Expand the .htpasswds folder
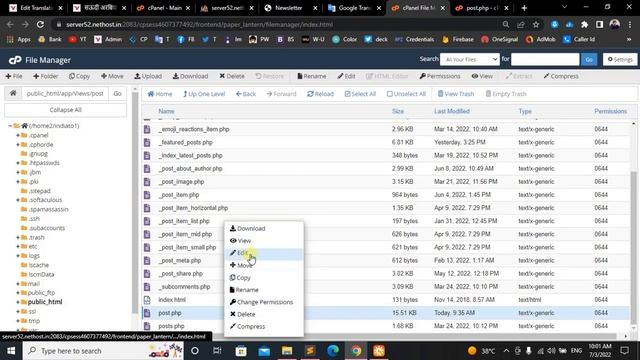Image resolution: width=640 pixels, height=360 pixels. click(18, 163)
